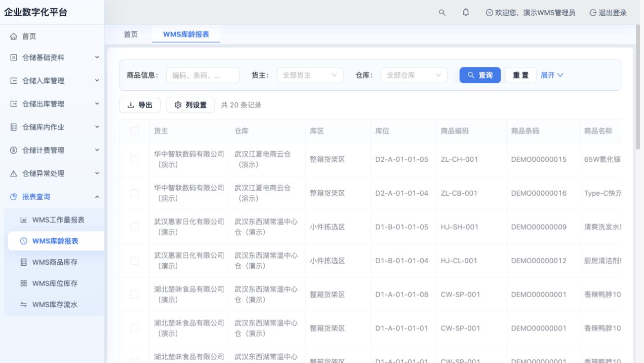Check the row with 库位 D1-B-01-01-04
The image size is (644, 363).
pos(134,261)
